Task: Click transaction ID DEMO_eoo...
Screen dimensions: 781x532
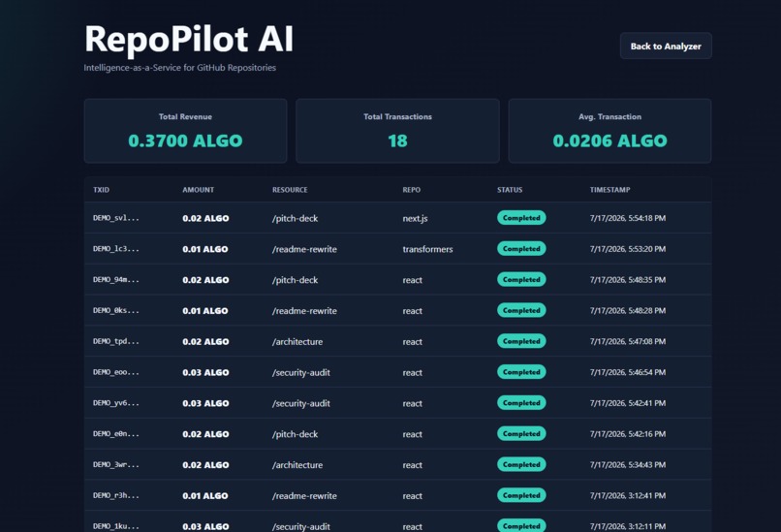Action: point(116,372)
